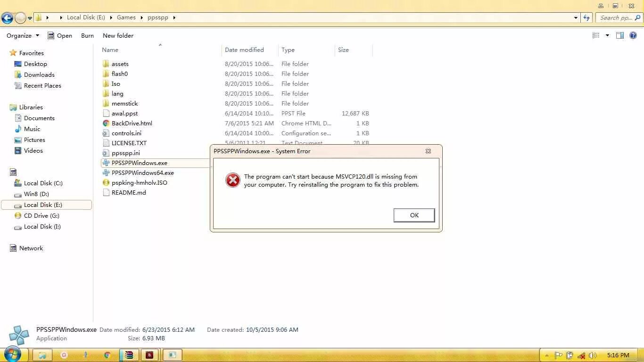The width and height of the screenshot is (644, 362).
Task: Open the address bar history dropdown
Action: (x=576, y=17)
